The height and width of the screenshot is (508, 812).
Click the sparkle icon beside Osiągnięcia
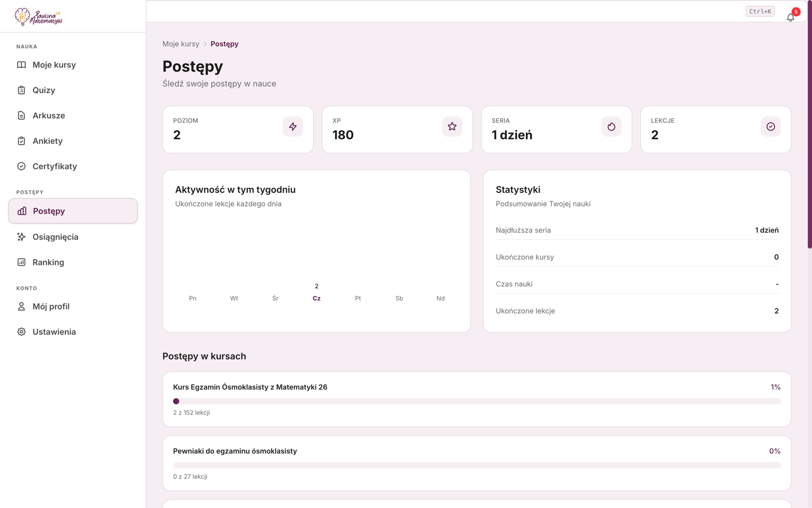(21, 237)
